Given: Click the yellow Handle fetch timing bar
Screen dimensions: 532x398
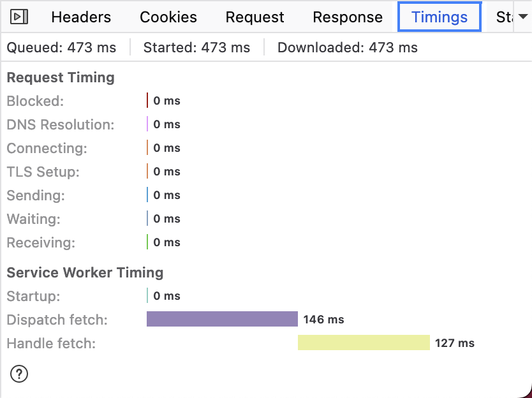Looking at the screenshot, I should pos(364,343).
